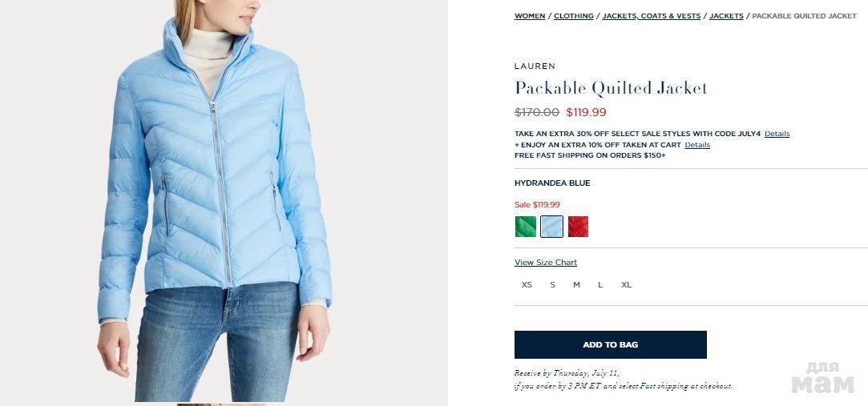The image size is (868, 406).
Task: Choose size XL
Action: 626,285
